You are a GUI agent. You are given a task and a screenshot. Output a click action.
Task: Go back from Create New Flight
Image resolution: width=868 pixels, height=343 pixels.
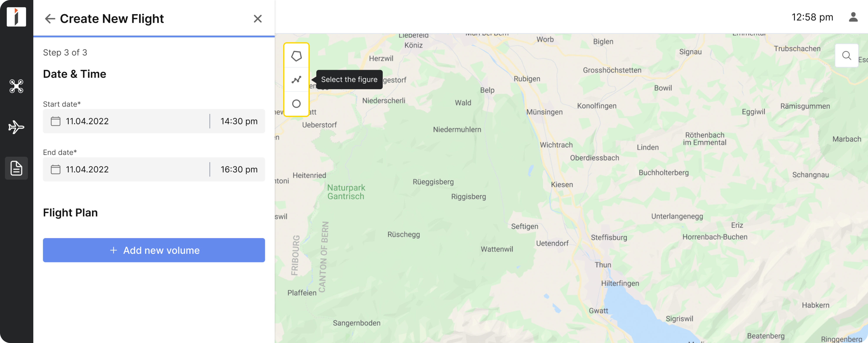[49, 18]
